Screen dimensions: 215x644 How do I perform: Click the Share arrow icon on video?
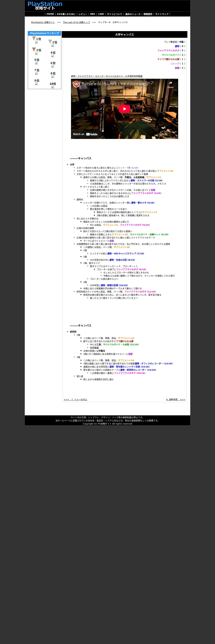click(170, 84)
